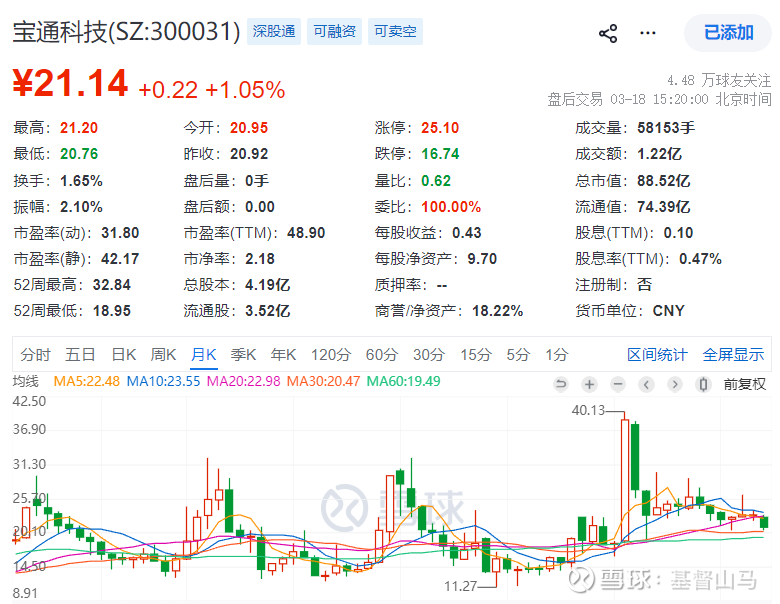Click the MA10:23.55 indicator label
Viewport: 780px width, 604px height.
(x=163, y=382)
